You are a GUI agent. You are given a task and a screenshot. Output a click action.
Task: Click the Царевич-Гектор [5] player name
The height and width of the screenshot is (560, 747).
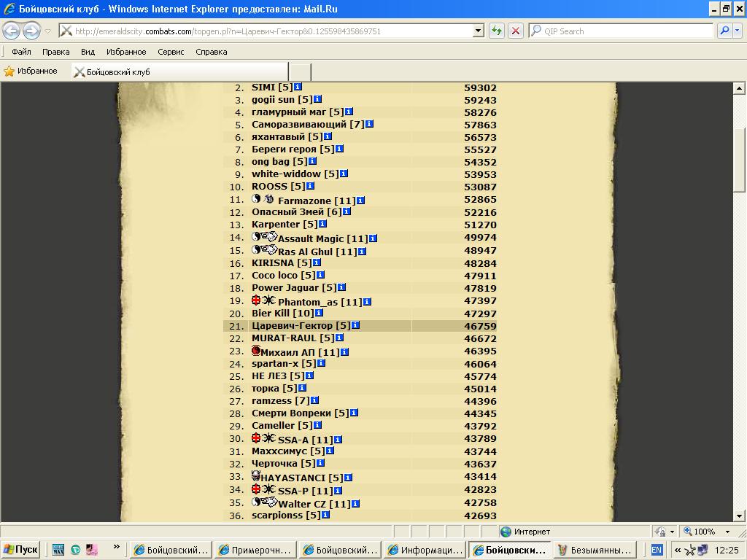301,326
